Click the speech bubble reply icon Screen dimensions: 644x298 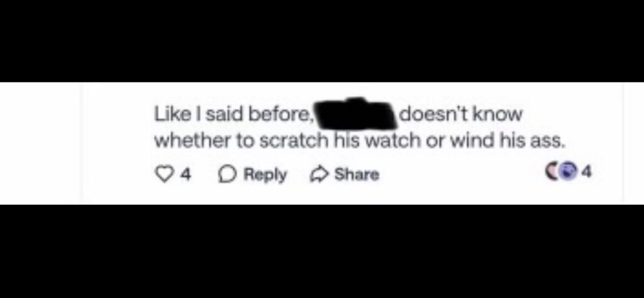(226, 175)
